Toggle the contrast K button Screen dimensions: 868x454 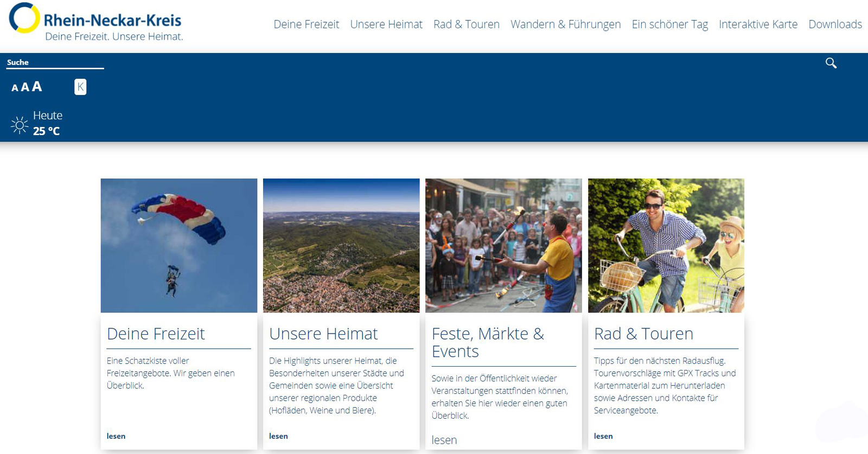80,87
